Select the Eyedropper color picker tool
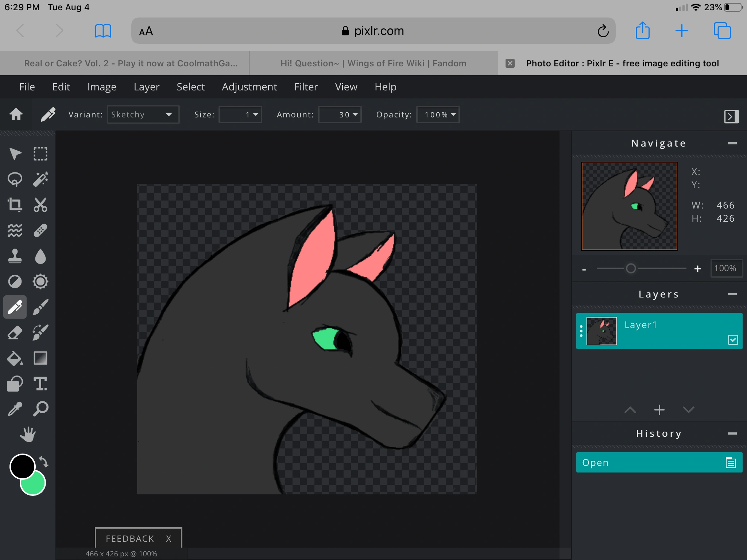Screen dimensions: 747x560 [15, 409]
